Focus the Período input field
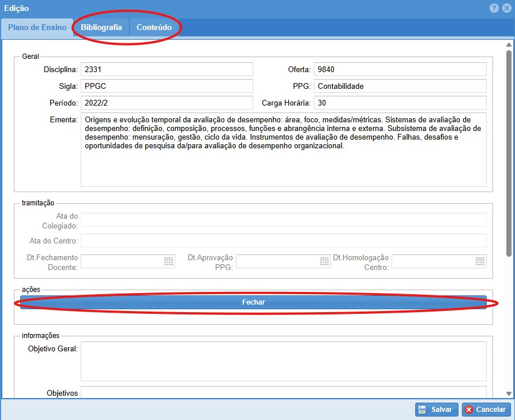This screenshot has width=515, height=420. coord(167,103)
